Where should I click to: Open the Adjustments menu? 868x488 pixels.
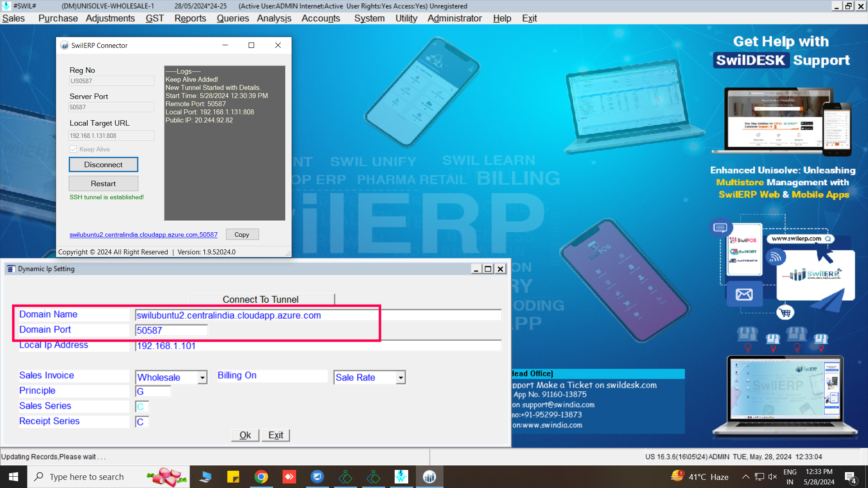[x=110, y=18]
